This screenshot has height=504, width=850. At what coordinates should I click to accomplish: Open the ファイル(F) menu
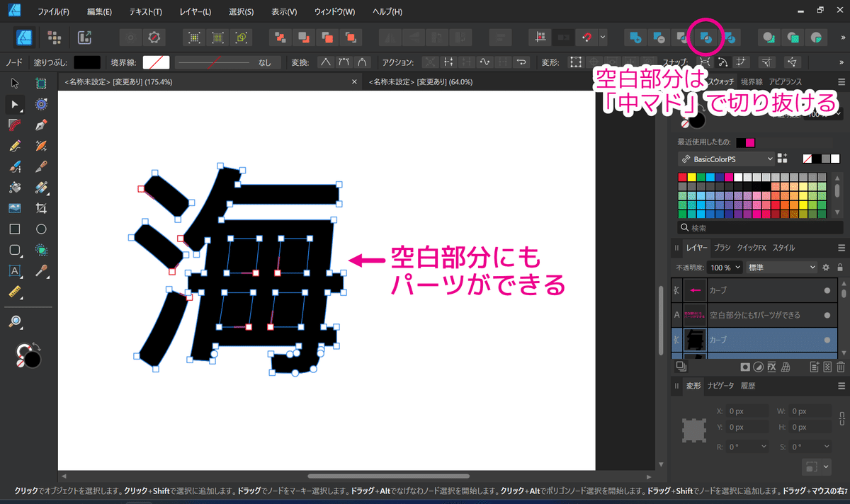pyautogui.click(x=53, y=12)
